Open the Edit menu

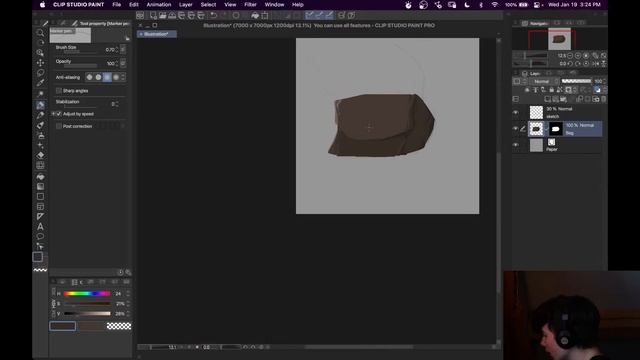134,4
